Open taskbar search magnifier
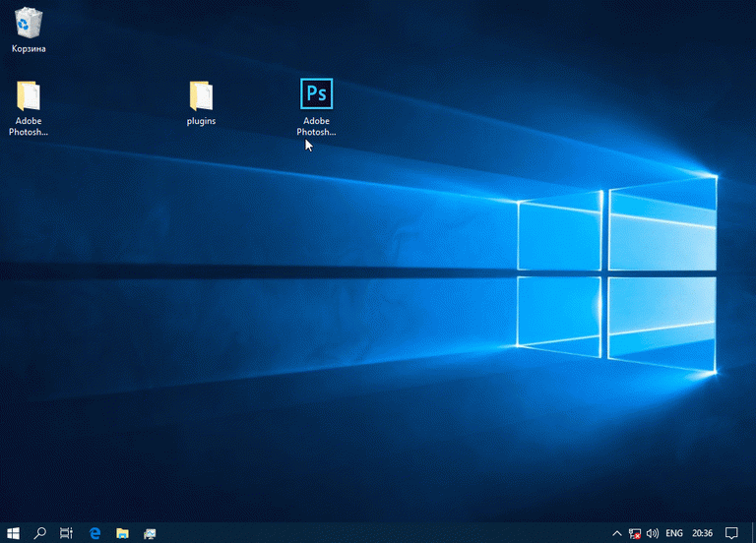The width and height of the screenshot is (756, 543). (x=40, y=533)
